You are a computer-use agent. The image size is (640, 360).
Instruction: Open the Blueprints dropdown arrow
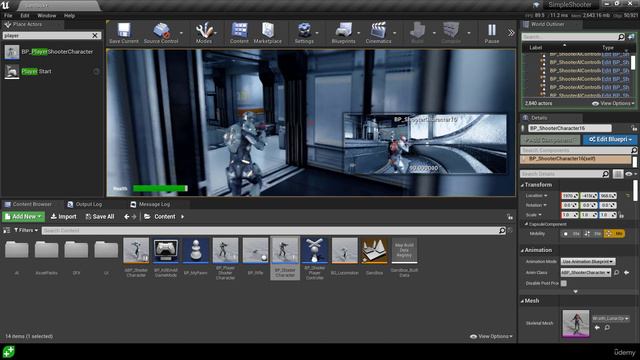pos(359,33)
